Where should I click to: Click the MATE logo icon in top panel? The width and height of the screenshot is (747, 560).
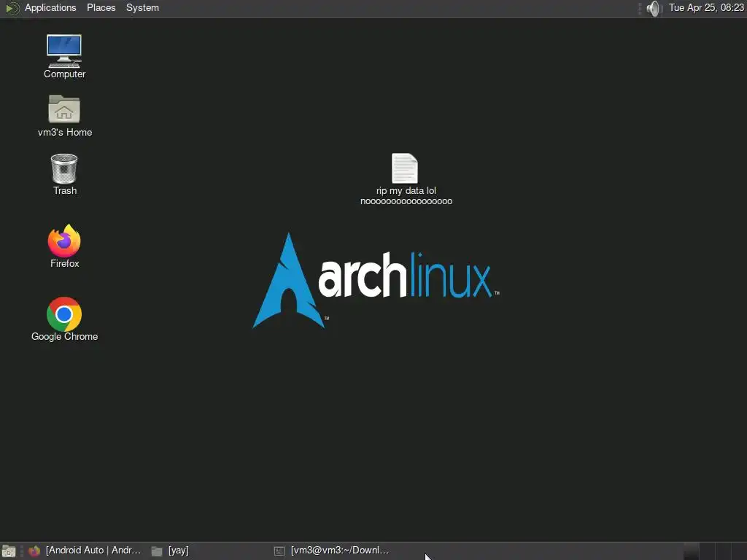pos(12,8)
